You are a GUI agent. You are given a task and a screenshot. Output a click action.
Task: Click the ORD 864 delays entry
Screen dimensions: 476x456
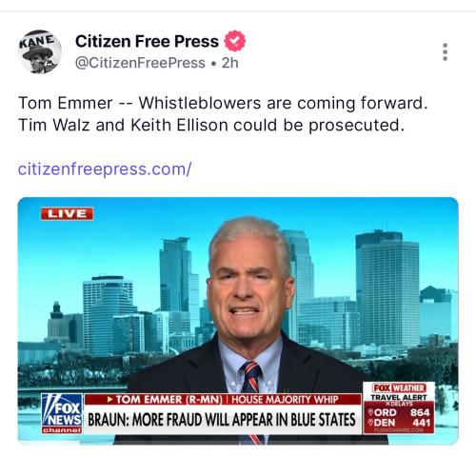399,412
